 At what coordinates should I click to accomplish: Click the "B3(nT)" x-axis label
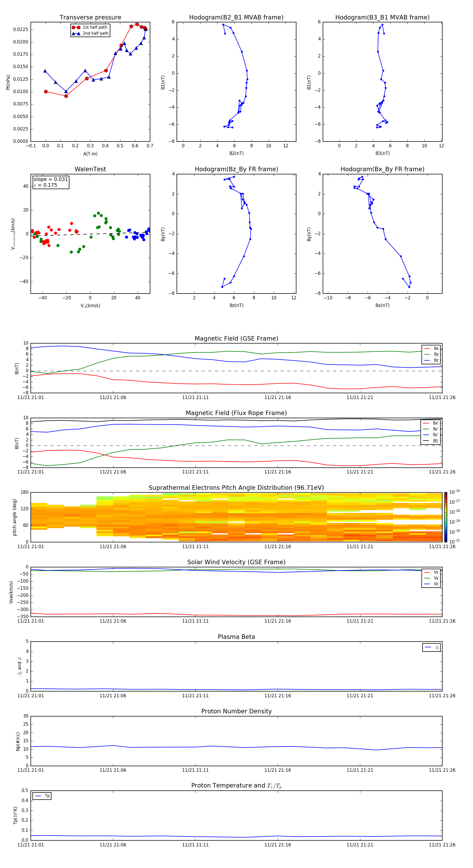click(x=382, y=154)
